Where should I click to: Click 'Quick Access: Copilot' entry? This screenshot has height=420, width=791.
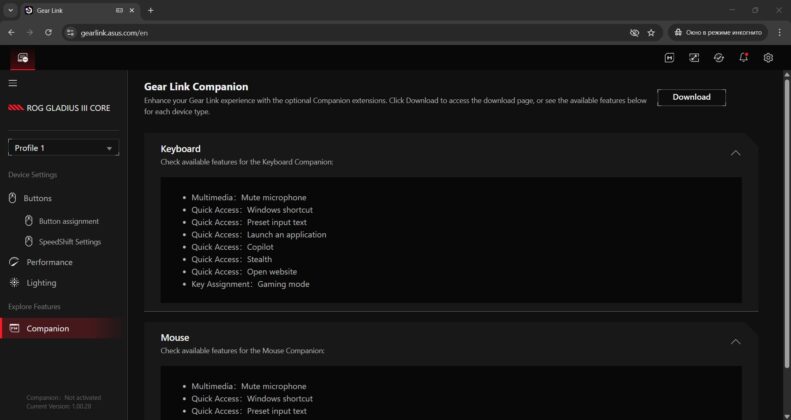232,247
